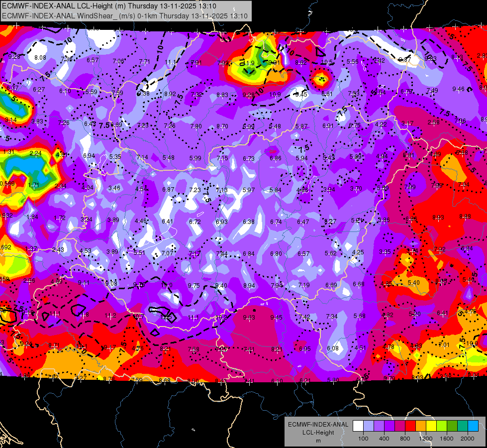Click wind shear value 8.70
This screenshot has width=487, height=448.
click(222, 126)
